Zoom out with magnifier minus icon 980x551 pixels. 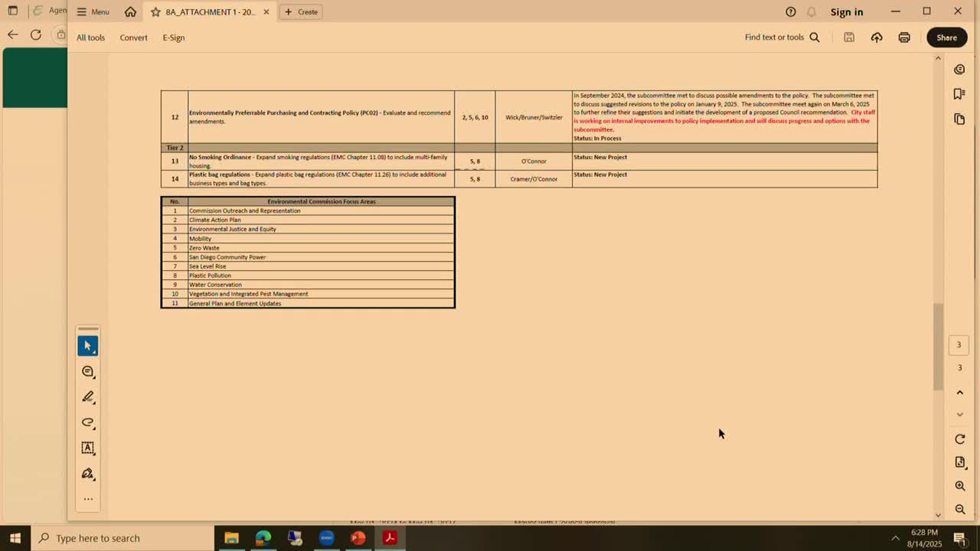(x=959, y=510)
